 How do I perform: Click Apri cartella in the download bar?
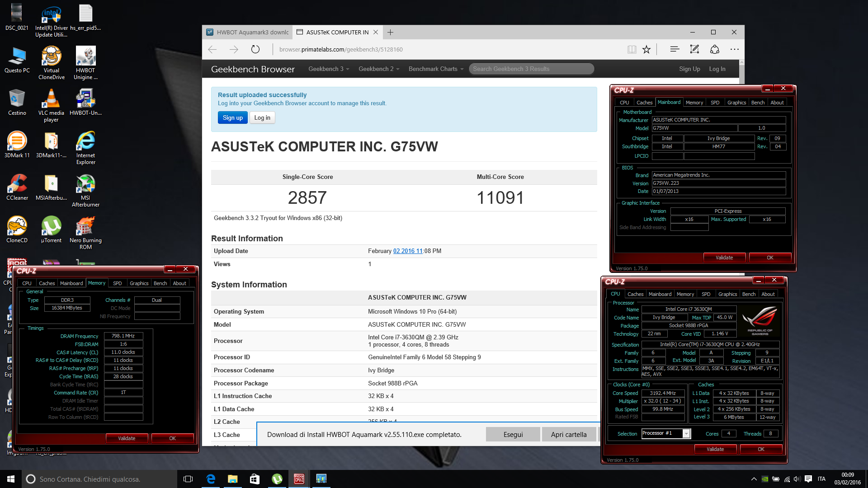[568, 434]
